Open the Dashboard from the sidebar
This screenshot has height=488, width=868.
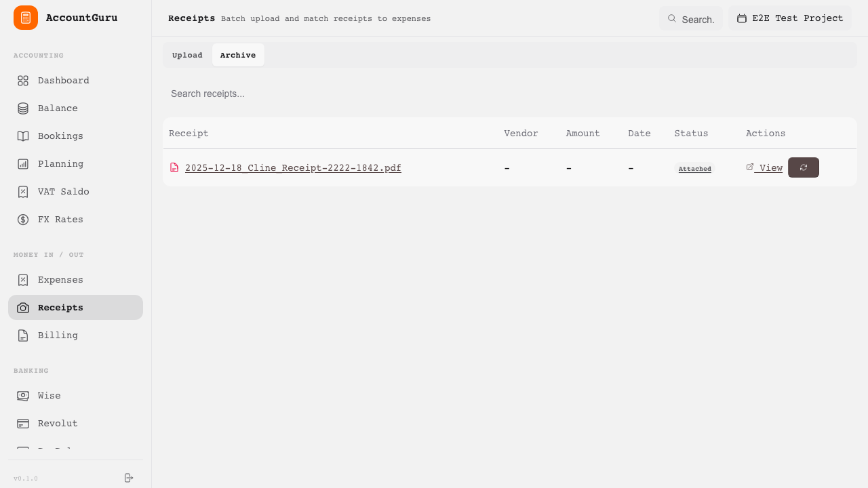point(63,80)
